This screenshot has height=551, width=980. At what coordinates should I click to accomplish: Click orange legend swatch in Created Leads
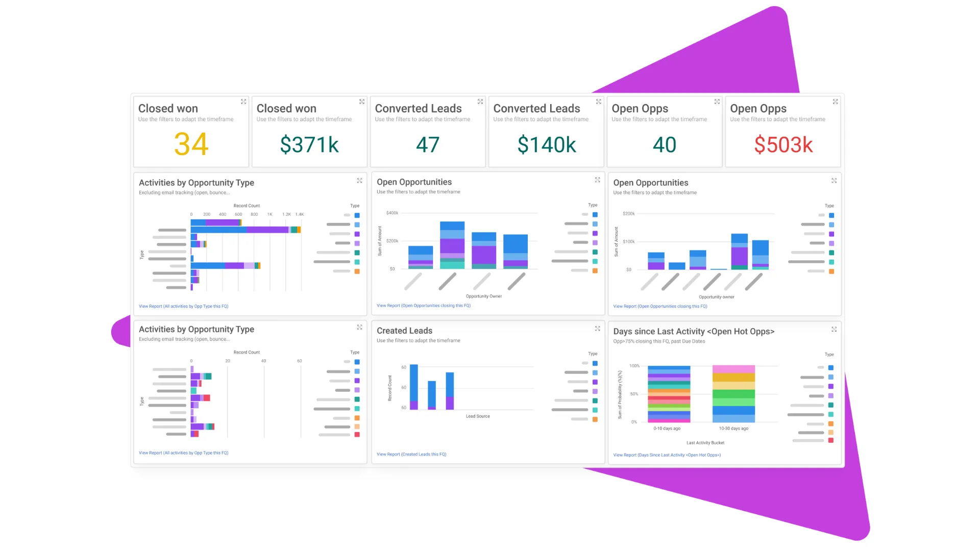tap(595, 419)
